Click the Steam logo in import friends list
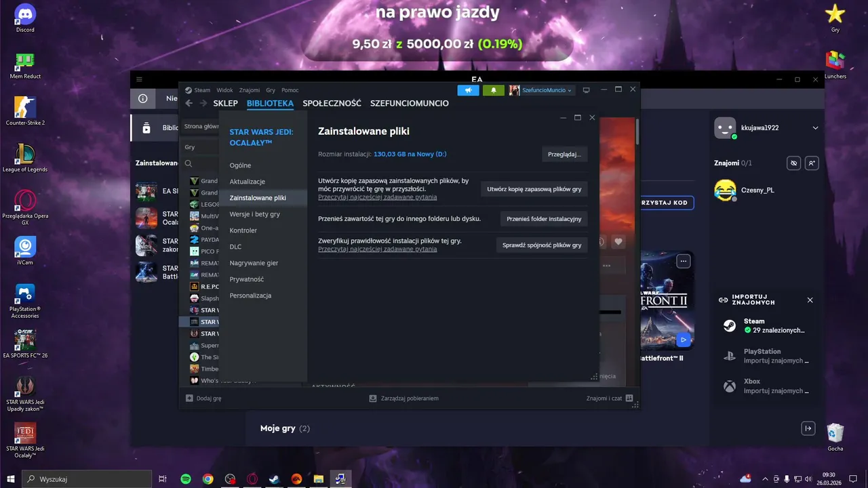Viewport: 868px width, 488px height. pos(729,326)
